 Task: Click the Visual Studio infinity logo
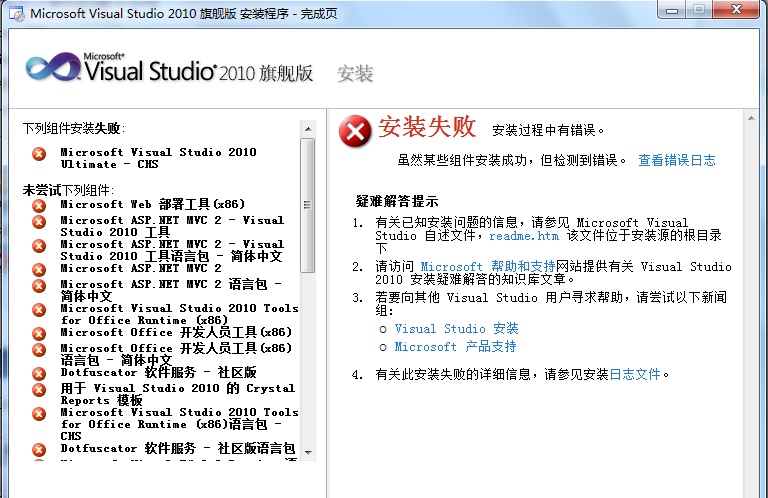pos(51,69)
